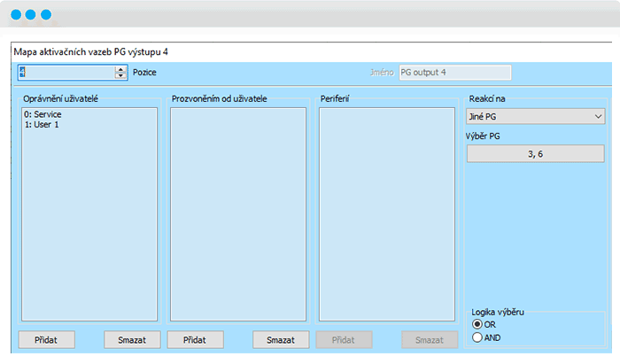Click the Pozice spinner up arrow
The width and height of the screenshot is (620, 364).
coord(121,68)
